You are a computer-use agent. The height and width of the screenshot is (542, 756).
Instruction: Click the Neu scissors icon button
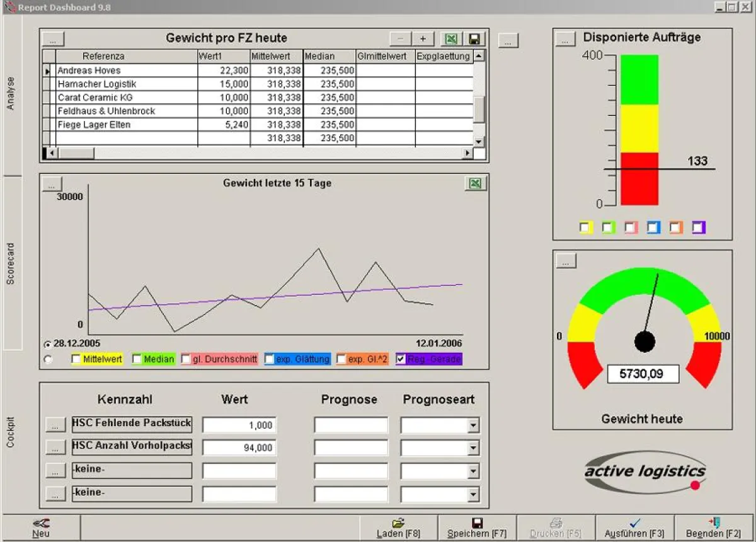pos(41,528)
